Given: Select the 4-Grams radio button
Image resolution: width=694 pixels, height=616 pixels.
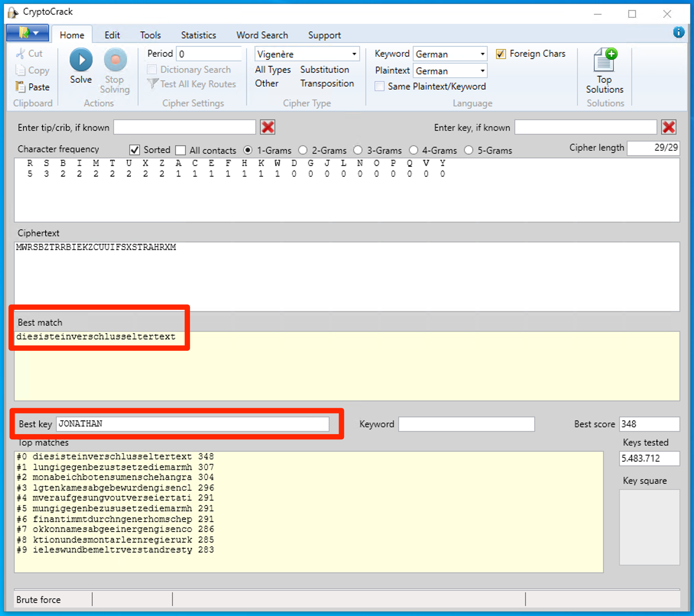Looking at the screenshot, I should coord(413,150).
